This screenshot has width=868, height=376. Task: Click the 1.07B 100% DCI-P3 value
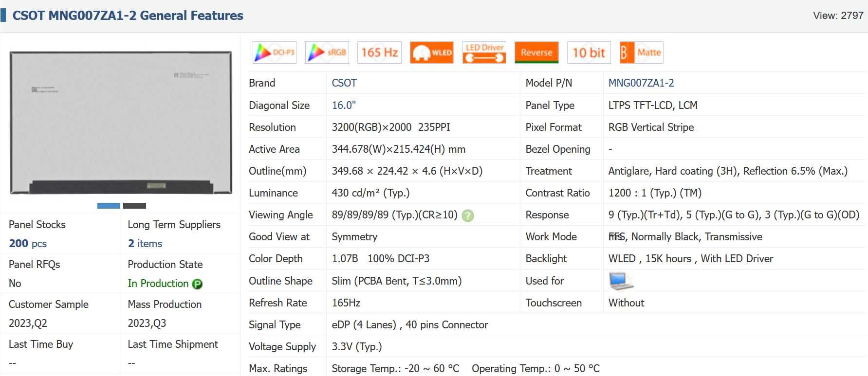(x=381, y=259)
